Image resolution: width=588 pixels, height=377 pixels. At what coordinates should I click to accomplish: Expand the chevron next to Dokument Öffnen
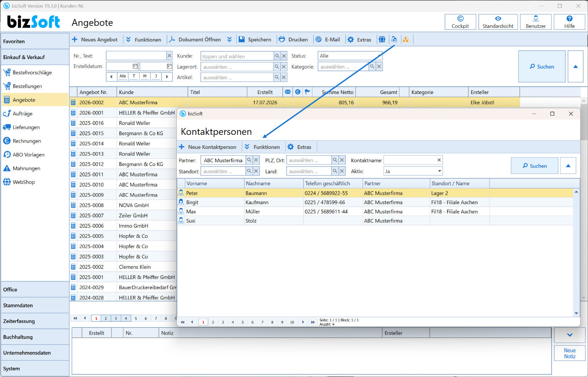tap(229, 40)
